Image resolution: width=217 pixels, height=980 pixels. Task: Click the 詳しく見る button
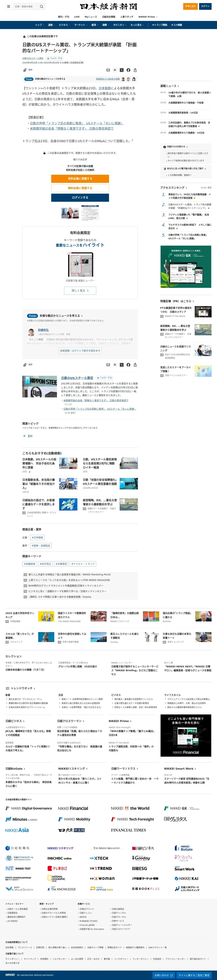80,291
